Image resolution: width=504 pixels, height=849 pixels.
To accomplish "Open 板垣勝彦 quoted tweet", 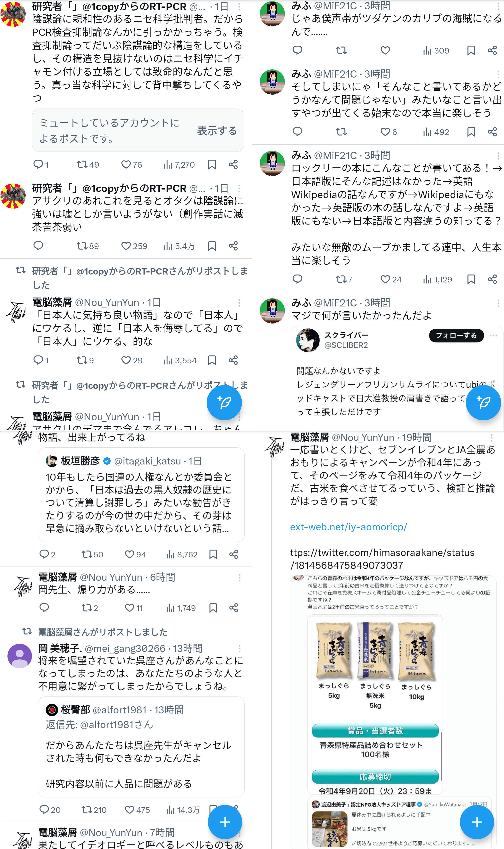I will [x=141, y=495].
